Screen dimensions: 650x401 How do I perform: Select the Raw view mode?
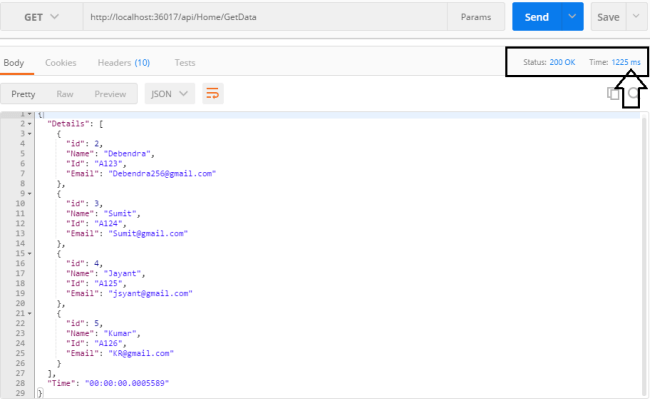(65, 94)
